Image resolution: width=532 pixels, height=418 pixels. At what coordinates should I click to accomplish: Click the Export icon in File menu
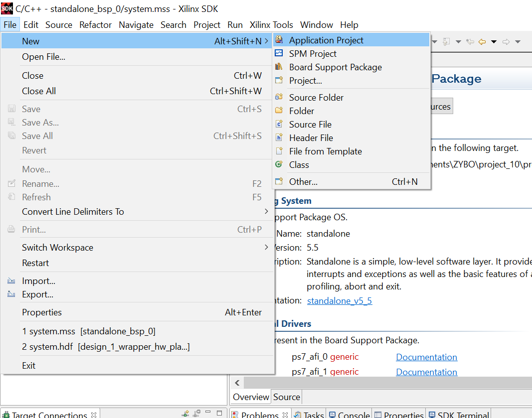click(x=11, y=294)
